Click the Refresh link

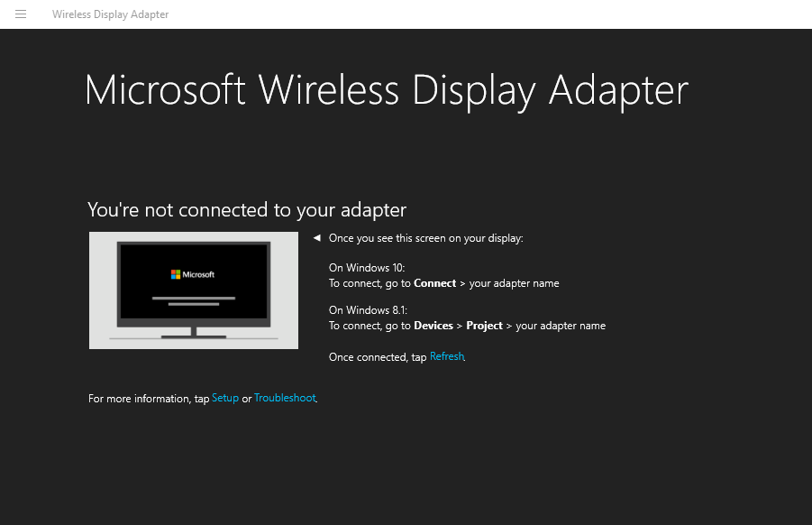pyautogui.click(x=446, y=356)
